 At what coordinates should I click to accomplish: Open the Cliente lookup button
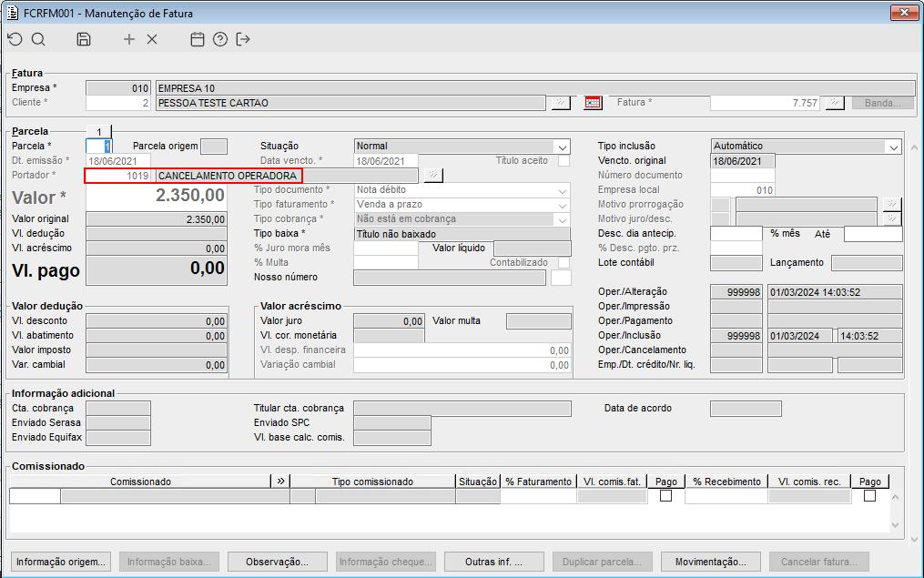(561, 103)
